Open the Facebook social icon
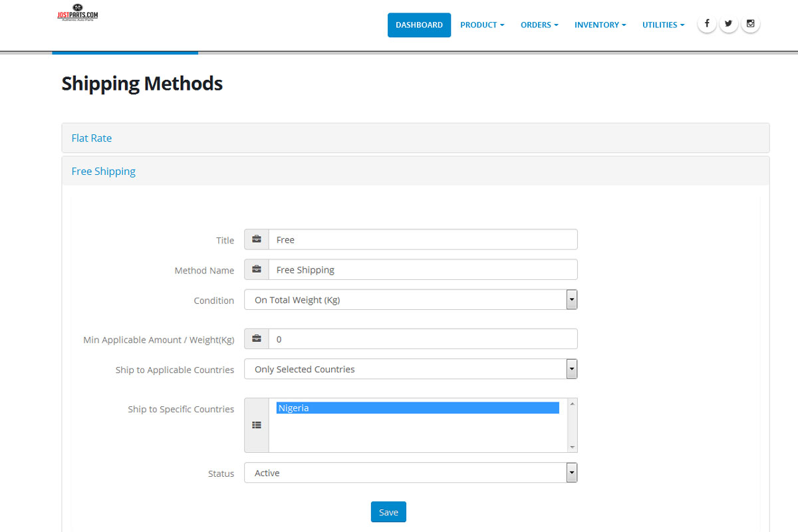798x532 pixels. click(x=706, y=24)
